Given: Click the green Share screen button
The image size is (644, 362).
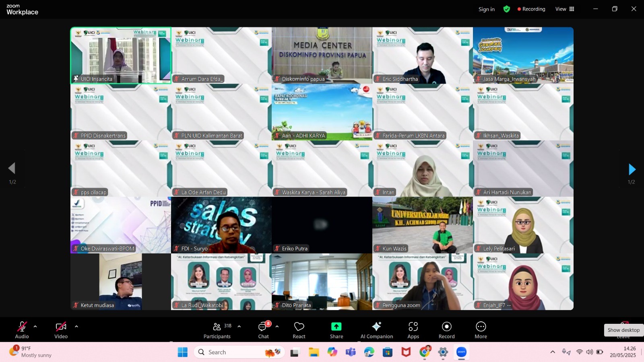Looking at the screenshot, I should click(x=336, y=330).
